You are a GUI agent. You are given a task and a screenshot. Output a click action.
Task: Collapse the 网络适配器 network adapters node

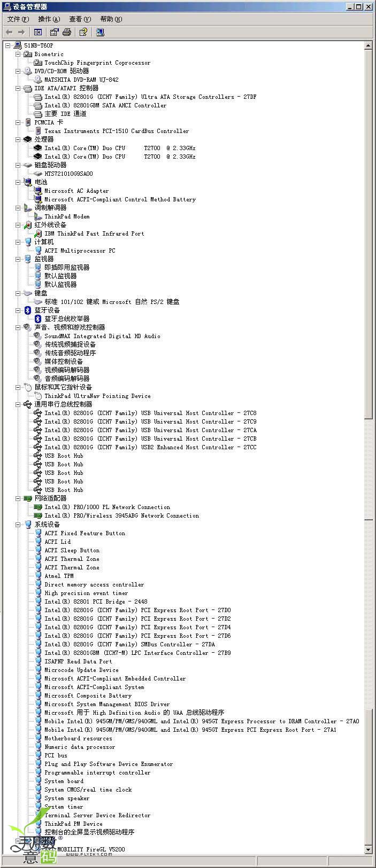coord(18,498)
